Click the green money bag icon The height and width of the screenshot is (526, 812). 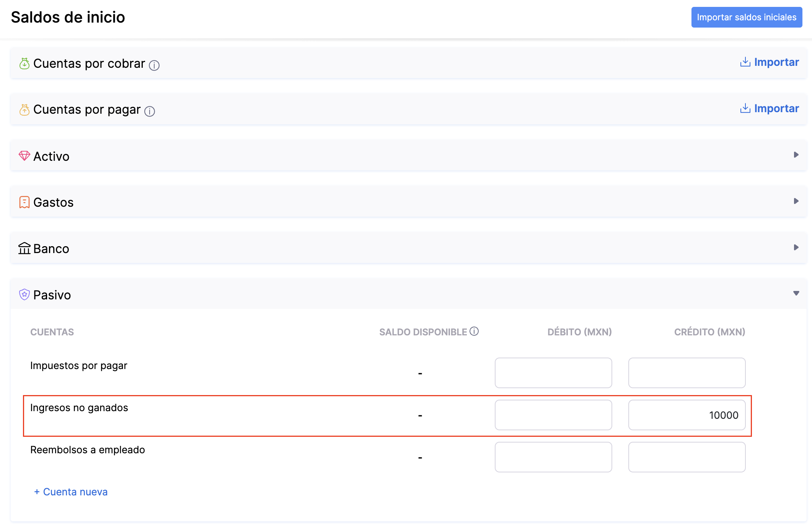click(24, 64)
